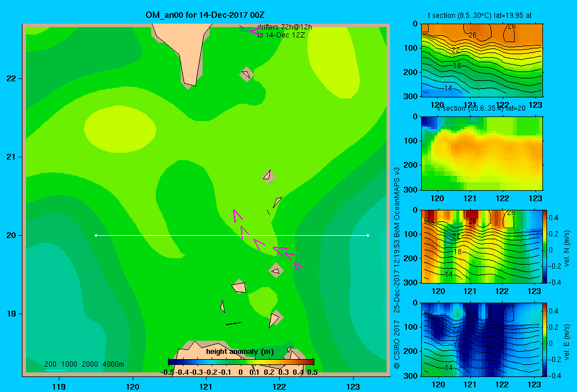Screen dimensions: 577x392
Task: Click the '© CSIRO 2017' copyright text
Action: pos(397,344)
